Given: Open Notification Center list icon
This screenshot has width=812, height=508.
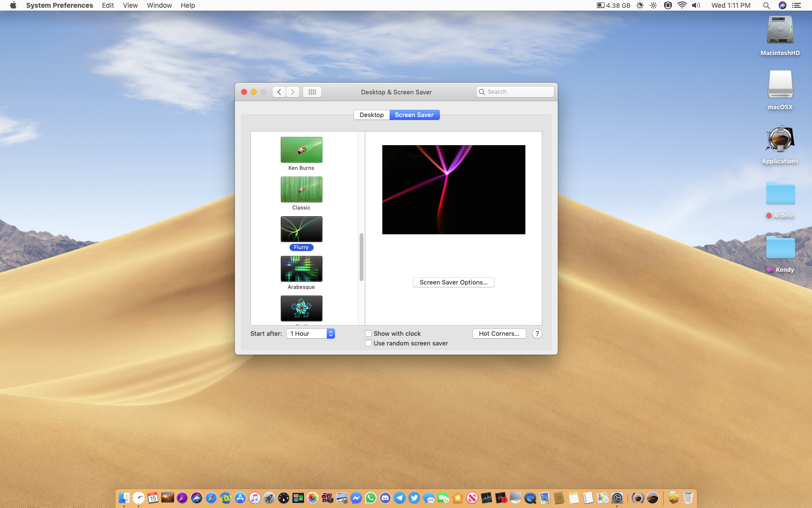Looking at the screenshot, I should click(797, 5).
